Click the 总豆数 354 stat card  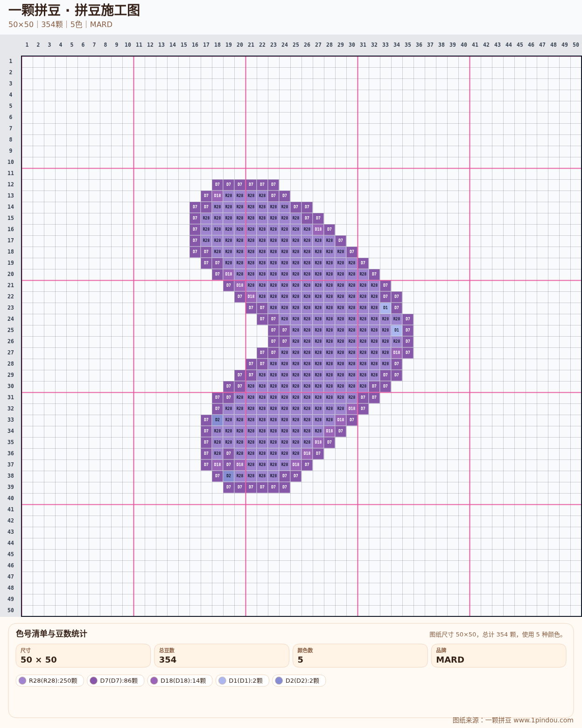click(x=222, y=656)
